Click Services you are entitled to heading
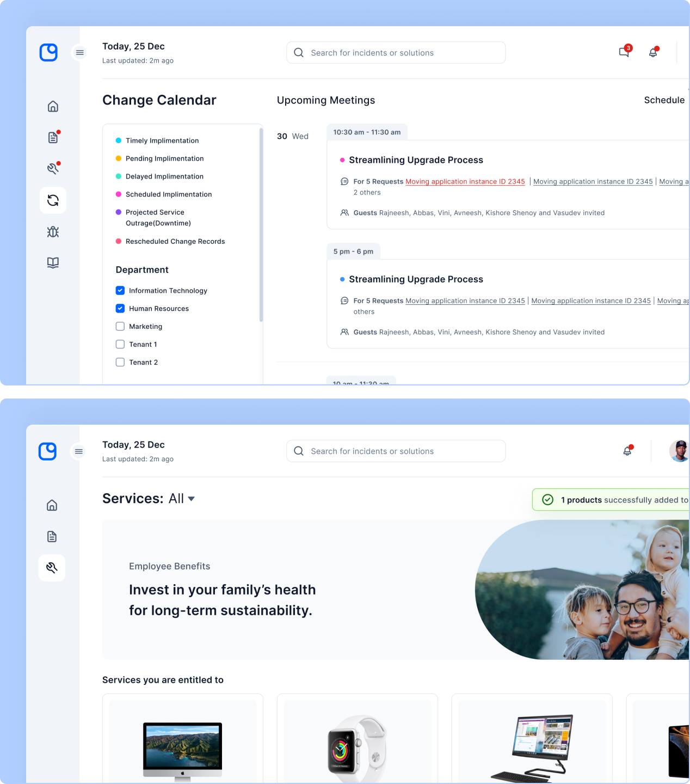The height and width of the screenshot is (784, 690). coord(163,680)
